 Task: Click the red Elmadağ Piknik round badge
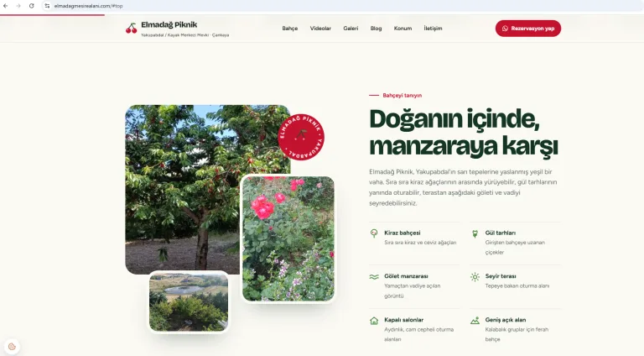[301, 137]
